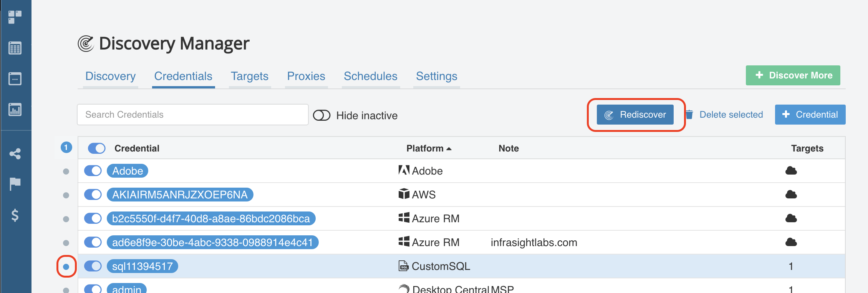Screen dimensions: 868x293
Task: Focus the Search Credentials field
Action: tap(193, 115)
